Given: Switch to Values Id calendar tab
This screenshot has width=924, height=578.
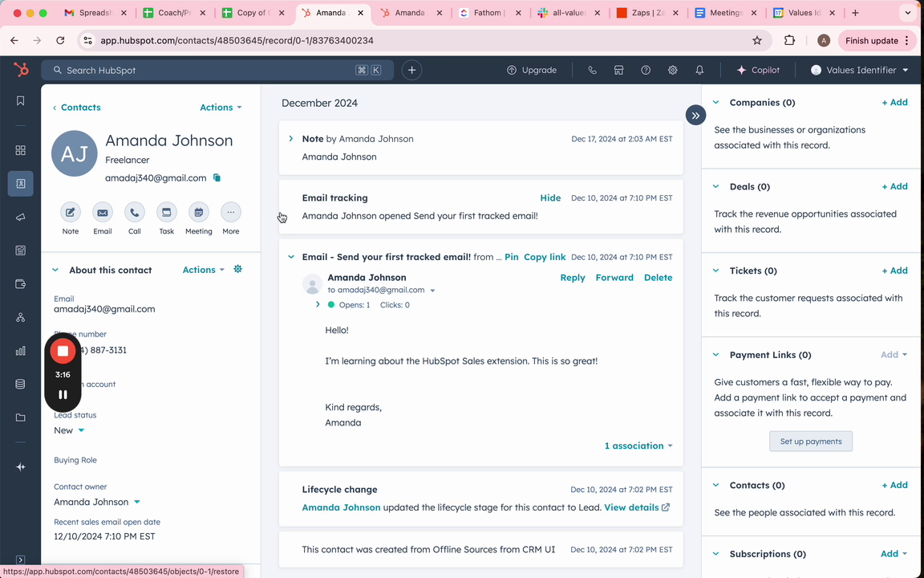Looking at the screenshot, I should 804,12.
